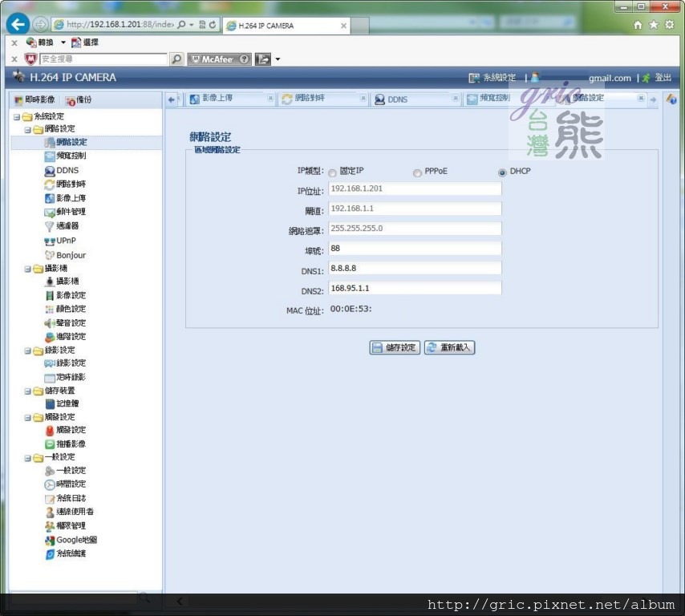
Task: Collapse the 儲存裝置 folder node
Action: [27, 391]
